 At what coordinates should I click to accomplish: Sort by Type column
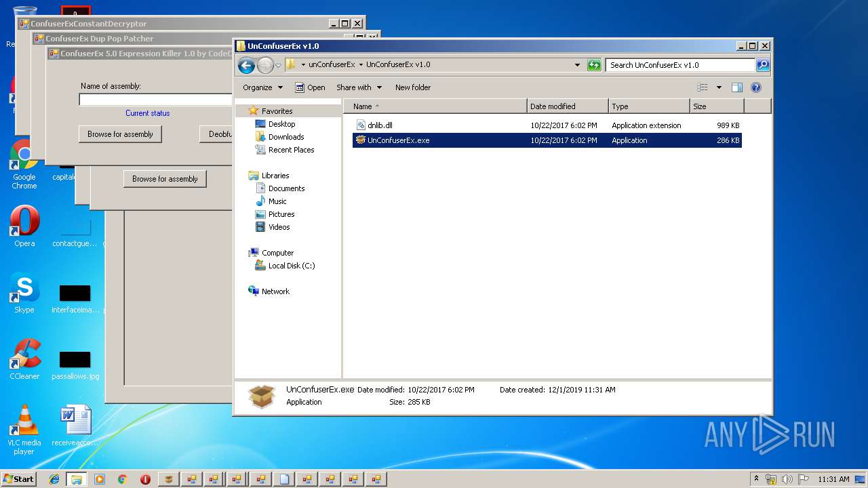tap(649, 106)
